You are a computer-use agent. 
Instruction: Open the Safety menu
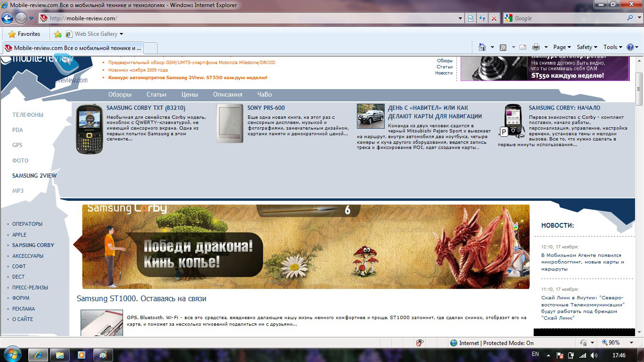(587, 47)
